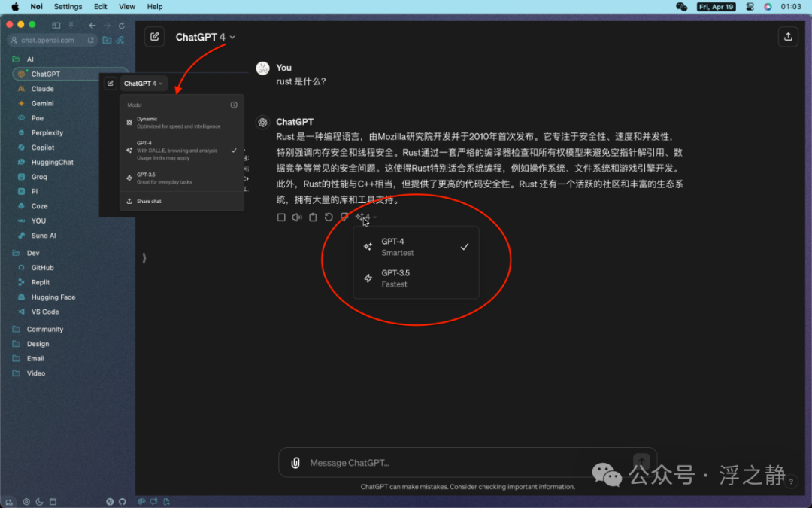Viewport: 812px width, 508px height.
Task: Select GPT-3.5 Fastest in the popup
Action: click(x=416, y=278)
